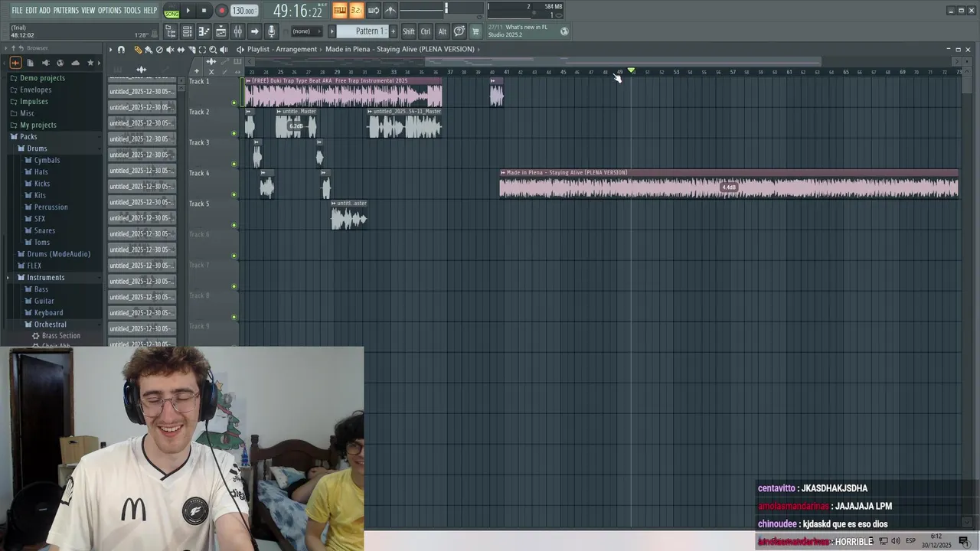The height and width of the screenshot is (551, 980).
Task: Select the audio files tab in Browser
Action: (15, 63)
